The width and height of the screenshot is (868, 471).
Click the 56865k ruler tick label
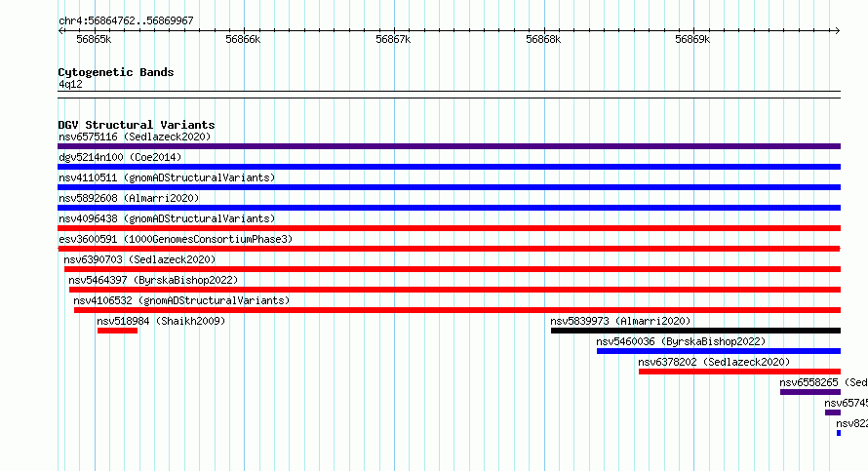tap(94, 39)
